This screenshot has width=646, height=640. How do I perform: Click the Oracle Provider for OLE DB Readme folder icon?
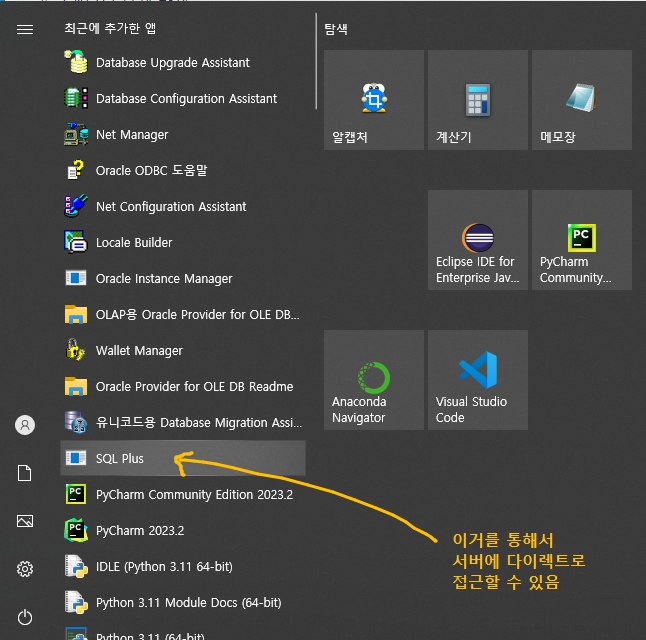tap(76, 387)
